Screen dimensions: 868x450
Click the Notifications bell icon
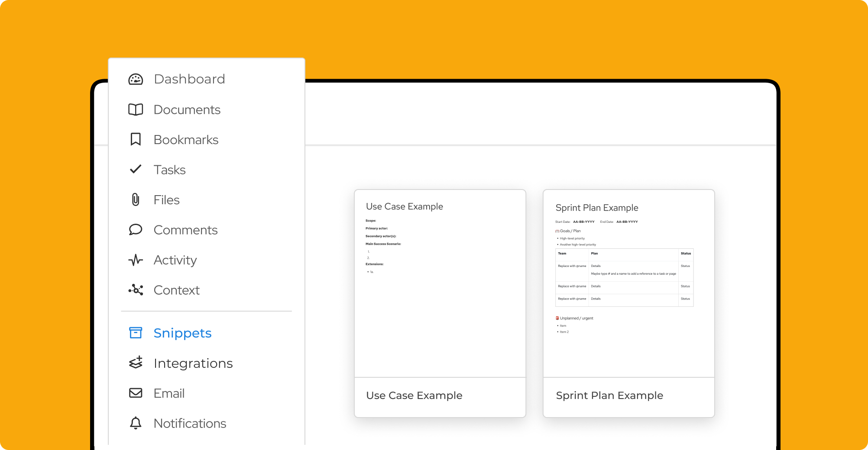136,423
